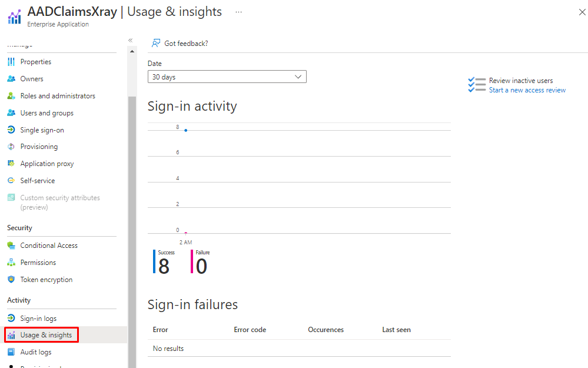Open the more options ellipsis menu
Screen dimensions: 588x368
point(238,12)
